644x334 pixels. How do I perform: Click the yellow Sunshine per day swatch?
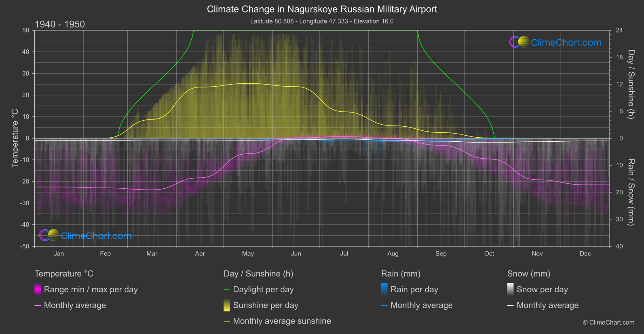click(x=227, y=305)
